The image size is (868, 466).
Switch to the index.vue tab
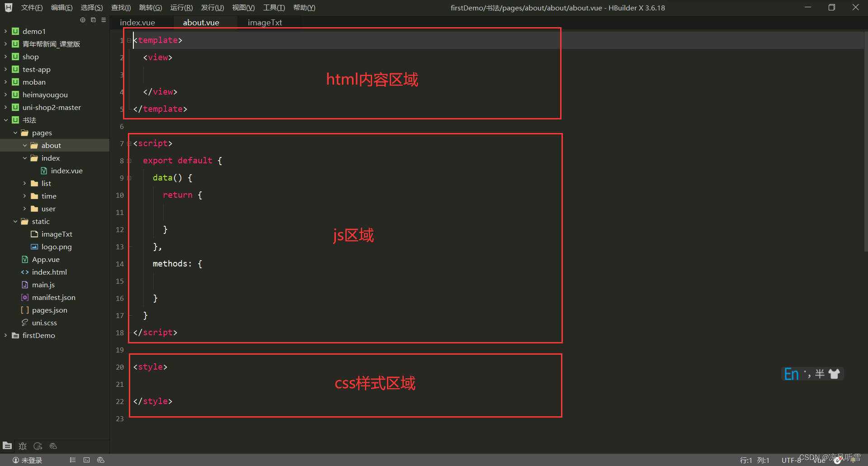(137, 23)
